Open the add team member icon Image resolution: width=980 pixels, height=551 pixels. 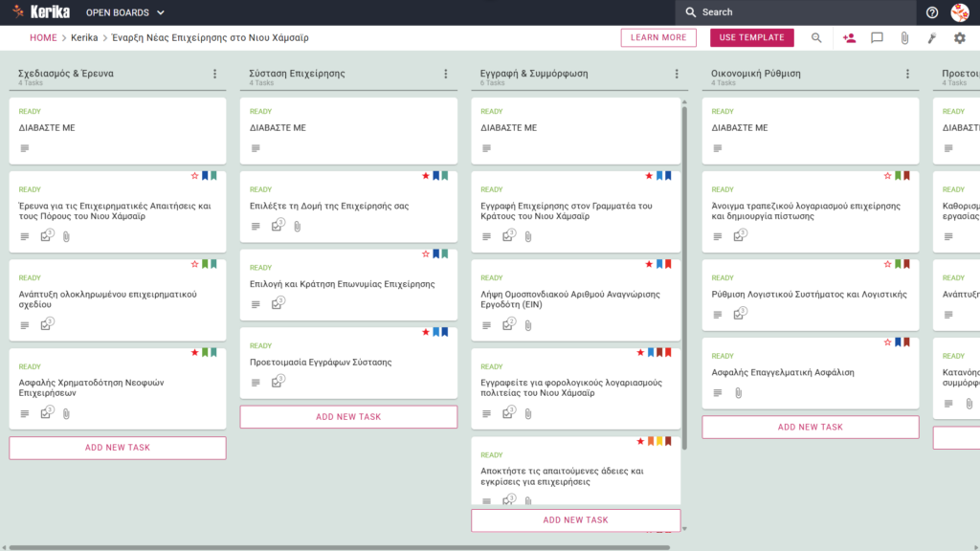coord(849,38)
